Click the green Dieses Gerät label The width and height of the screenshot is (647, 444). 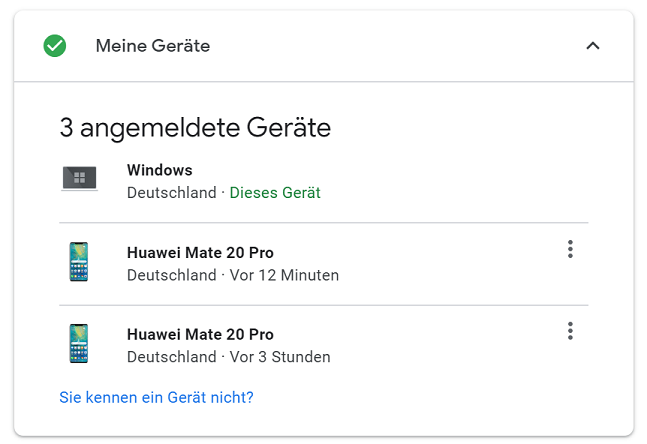pyautogui.click(x=275, y=193)
